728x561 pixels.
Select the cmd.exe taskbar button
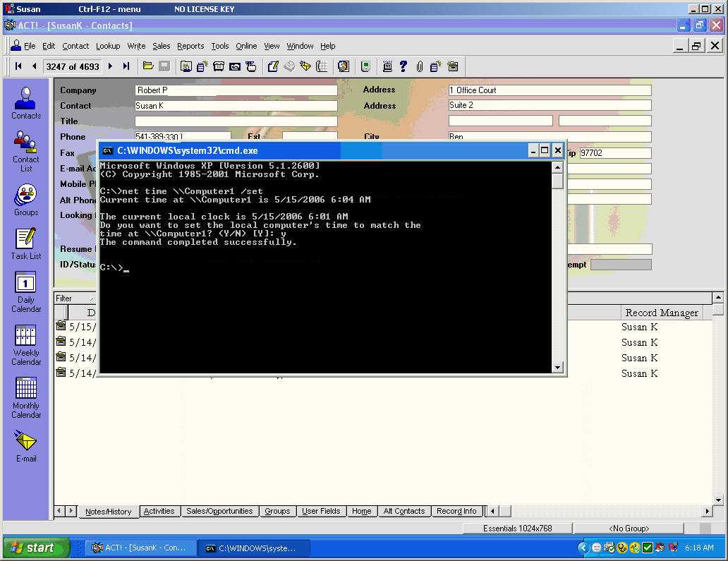tap(252, 548)
